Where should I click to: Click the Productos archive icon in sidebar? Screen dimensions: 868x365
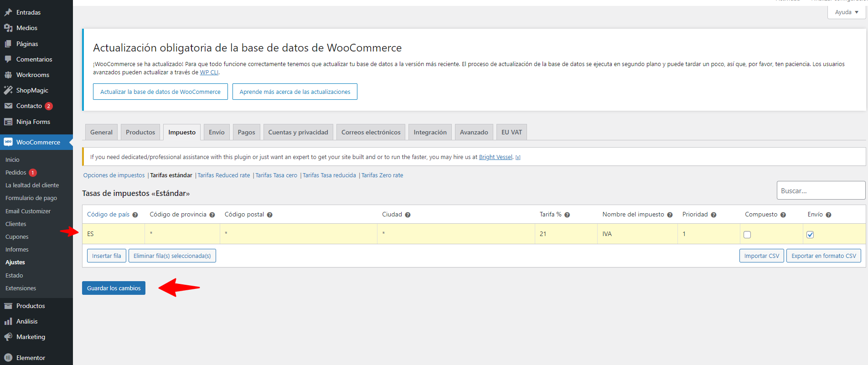click(8, 306)
